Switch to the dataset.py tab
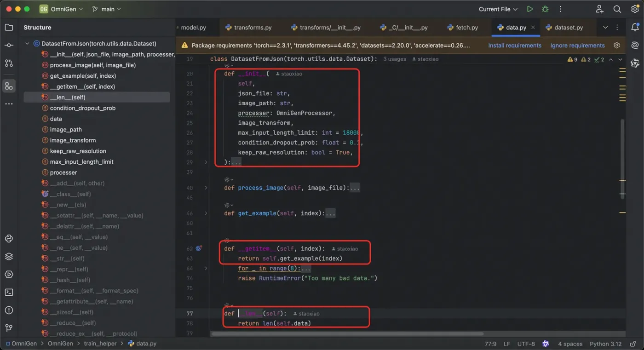 click(x=564, y=28)
